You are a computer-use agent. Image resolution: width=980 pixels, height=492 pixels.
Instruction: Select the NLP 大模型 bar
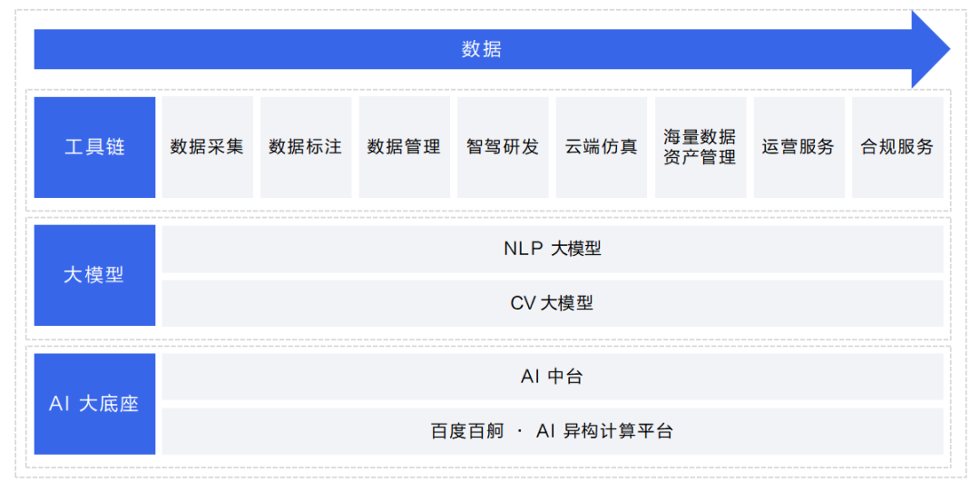553,248
